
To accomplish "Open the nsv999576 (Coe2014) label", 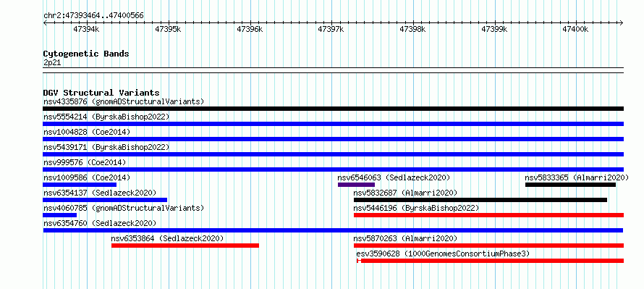I will coord(85,162).
